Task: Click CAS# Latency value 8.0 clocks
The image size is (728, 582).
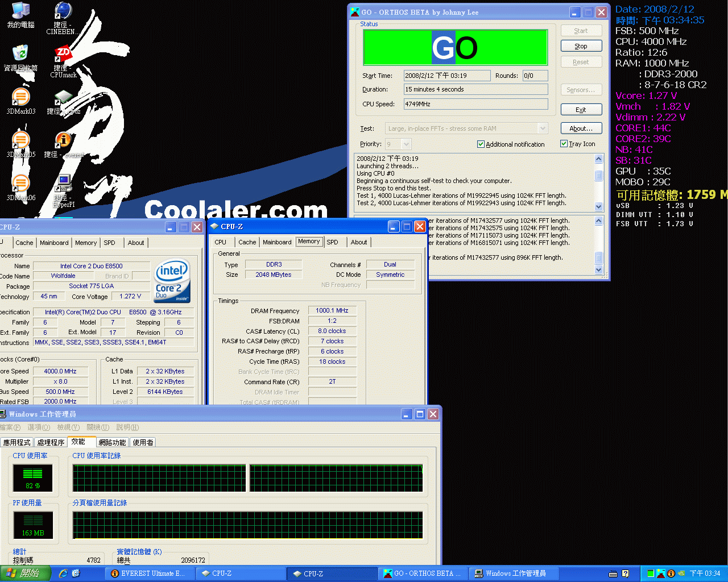Action: point(332,331)
